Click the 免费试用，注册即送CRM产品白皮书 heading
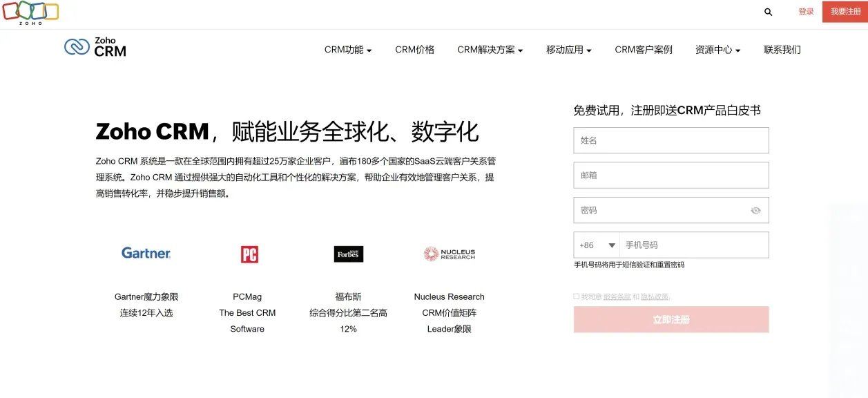This screenshot has height=398, width=868. coord(667,111)
